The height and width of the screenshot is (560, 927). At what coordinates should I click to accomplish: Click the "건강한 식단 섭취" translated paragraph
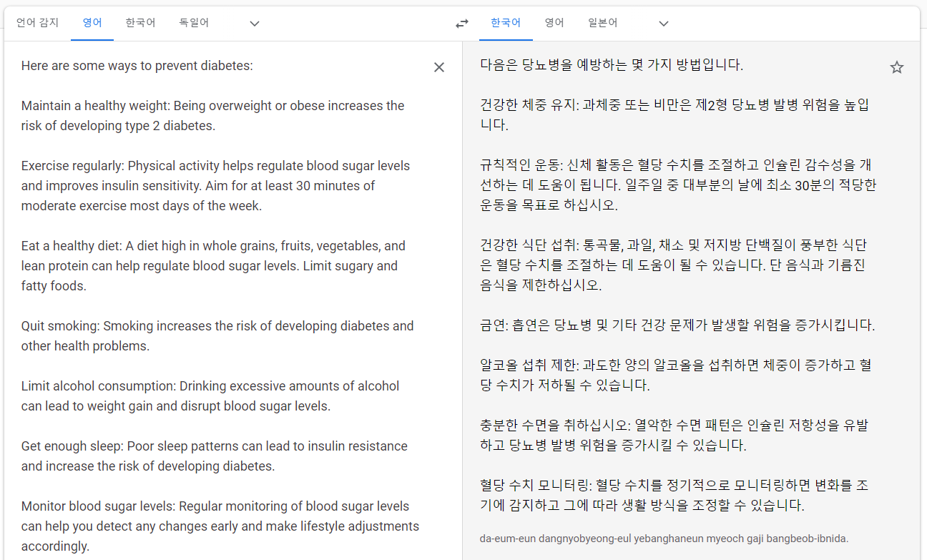(674, 265)
